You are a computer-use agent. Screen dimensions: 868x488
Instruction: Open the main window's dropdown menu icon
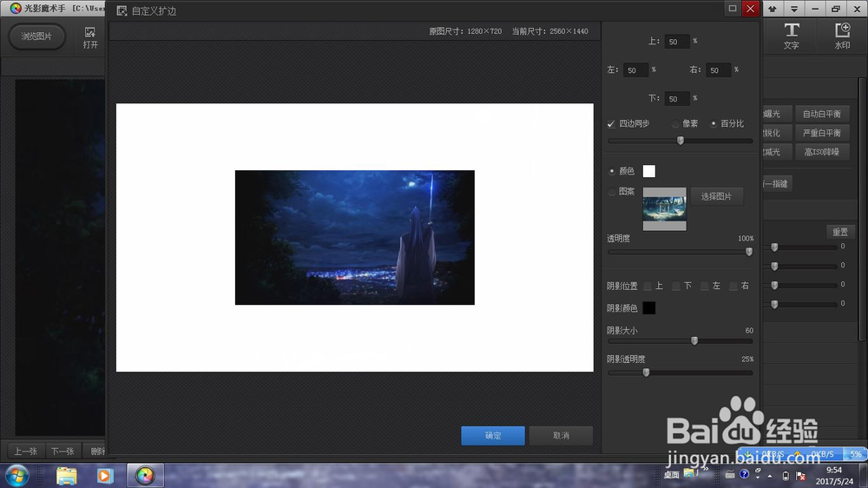point(794,9)
